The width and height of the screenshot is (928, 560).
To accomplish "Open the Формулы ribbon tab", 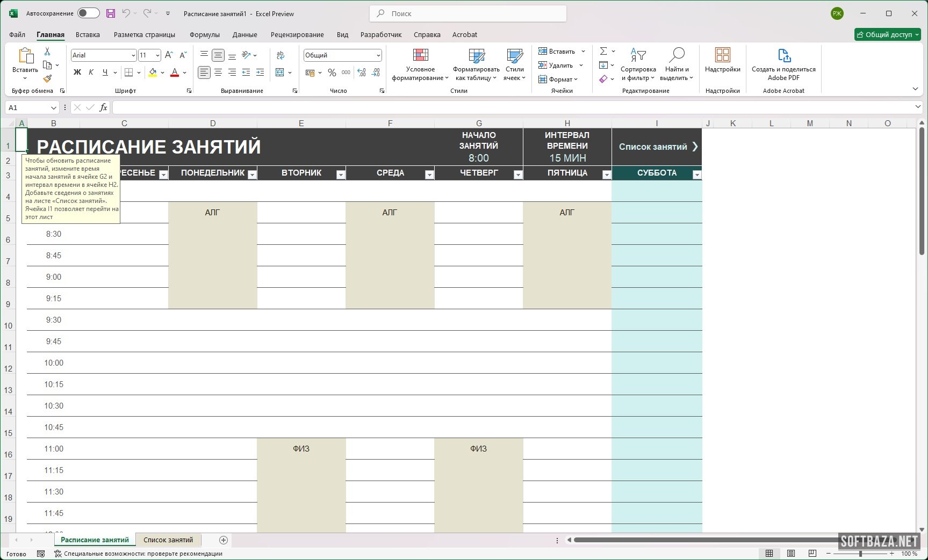I will tap(204, 34).
